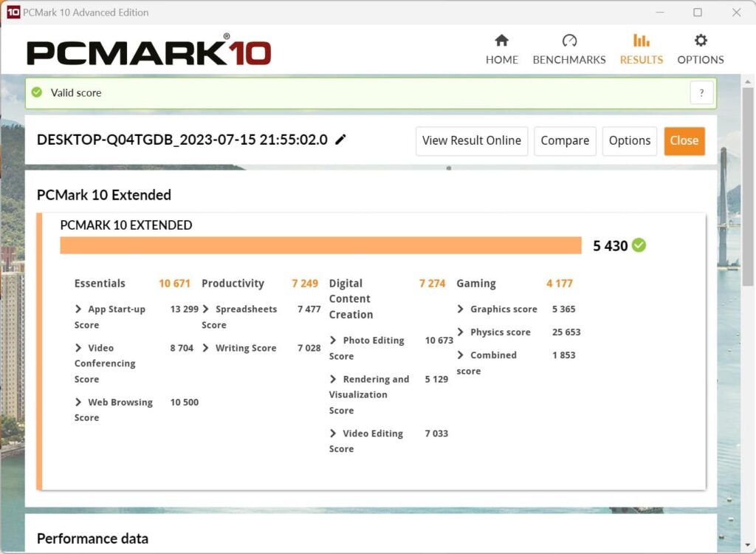Go to the Home tab icon
Viewport: 756px width, 554px height.
(x=501, y=41)
